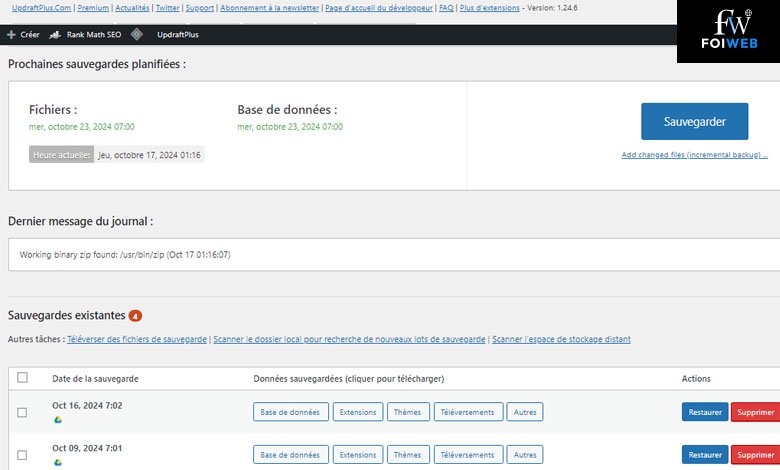Click the Version: 1.24.6 text
Image resolution: width=780 pixels, height=470 pixels.
[x=552, y=8]
